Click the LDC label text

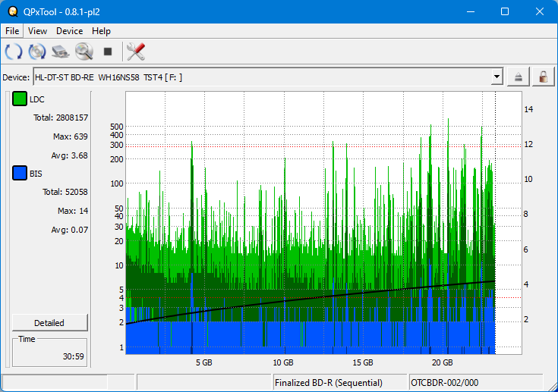pos(37,99)
